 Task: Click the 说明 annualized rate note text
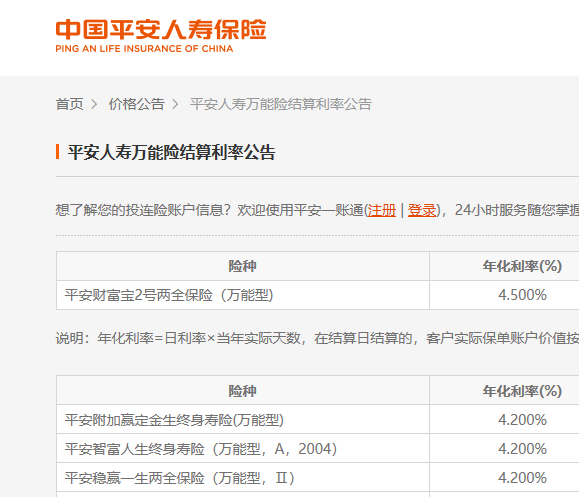coord(317,338)
